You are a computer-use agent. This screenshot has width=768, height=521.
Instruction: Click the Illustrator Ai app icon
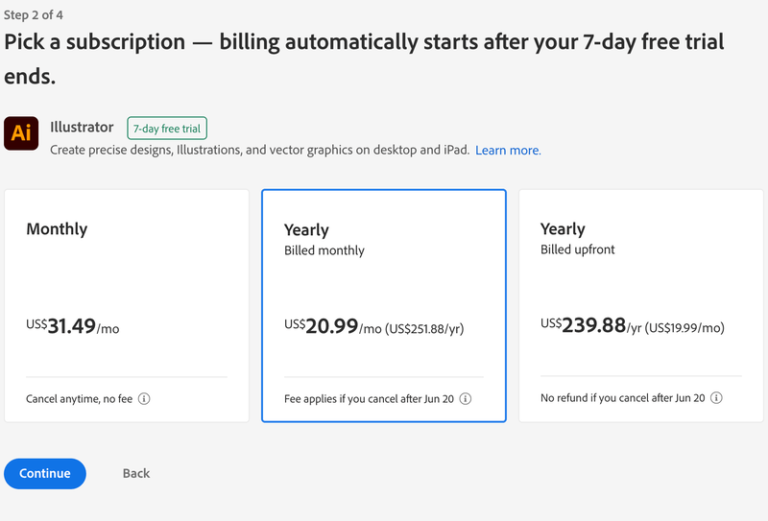point(21,133)
